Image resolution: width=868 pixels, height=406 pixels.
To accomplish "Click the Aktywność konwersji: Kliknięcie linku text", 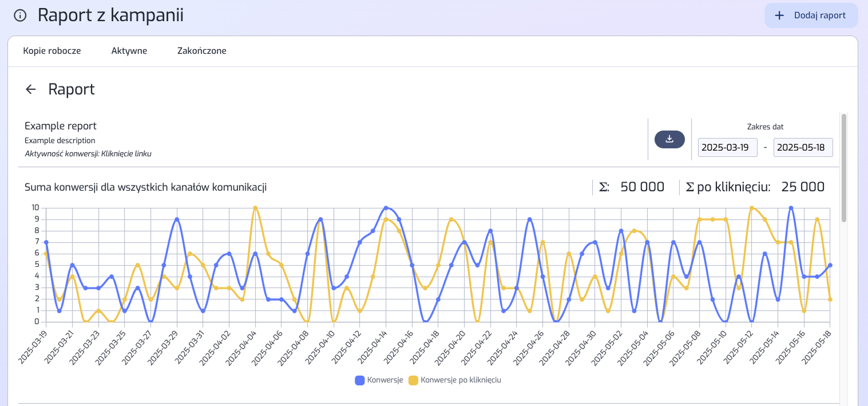I will click(x=88, y=153).
